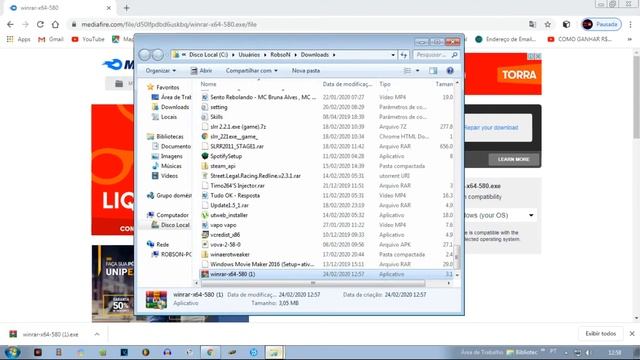This screenshot has height=360, width=640.
Task: Open the Compartilhar com menu
Action: 251,71
